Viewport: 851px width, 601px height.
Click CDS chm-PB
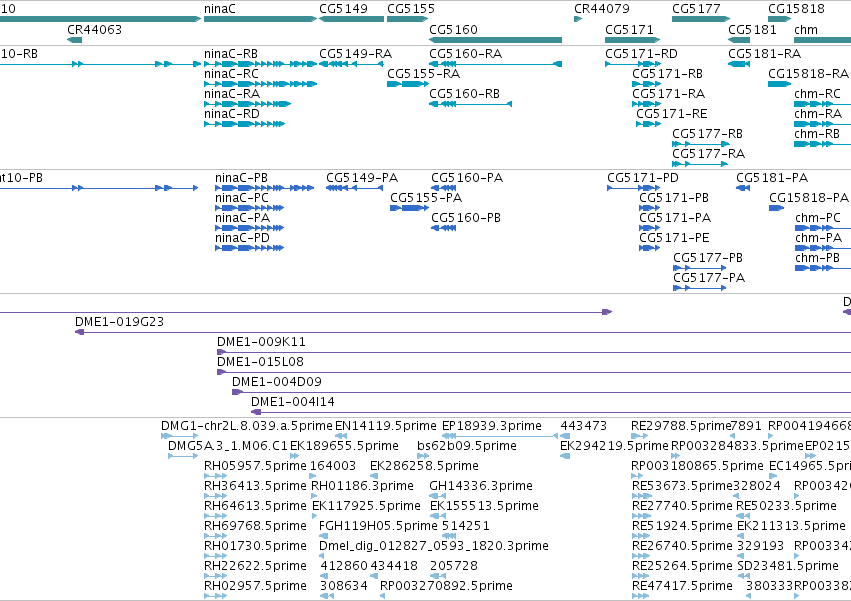[x=823, y=269]
